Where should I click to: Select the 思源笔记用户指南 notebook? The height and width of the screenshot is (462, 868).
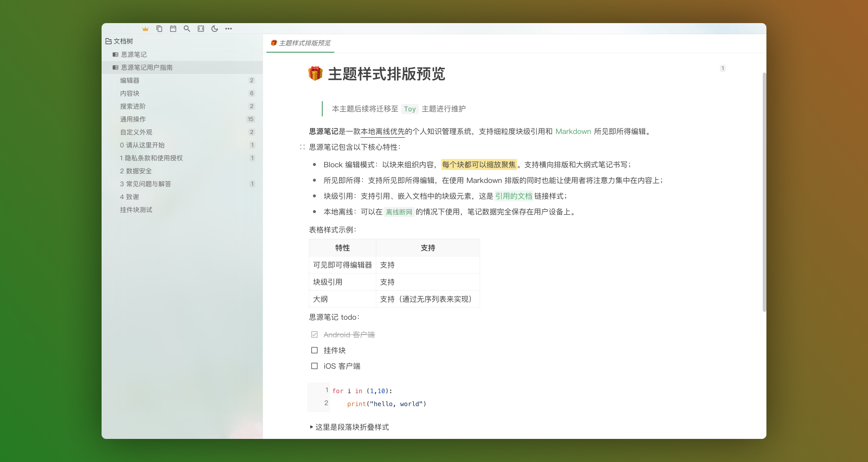(182, 67)
